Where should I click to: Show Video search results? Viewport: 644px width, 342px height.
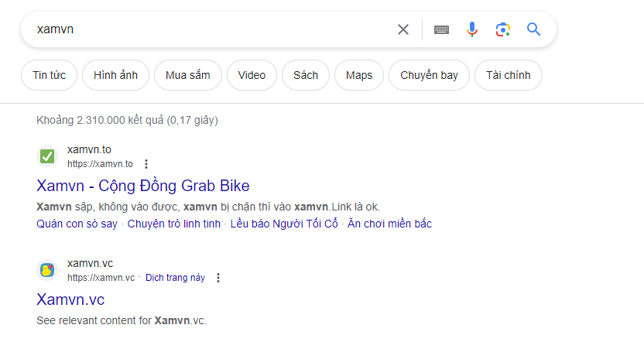click(x=252, y=75)
